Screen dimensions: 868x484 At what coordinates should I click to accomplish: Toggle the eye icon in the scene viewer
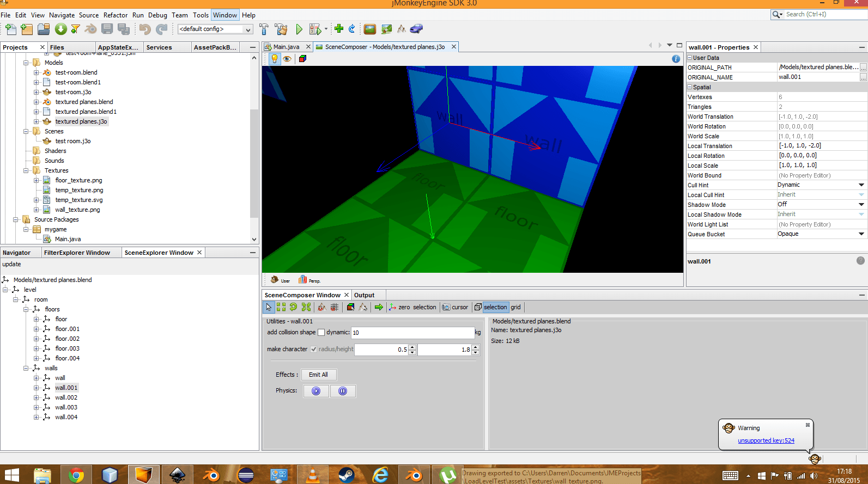click(x=287, y=59)
